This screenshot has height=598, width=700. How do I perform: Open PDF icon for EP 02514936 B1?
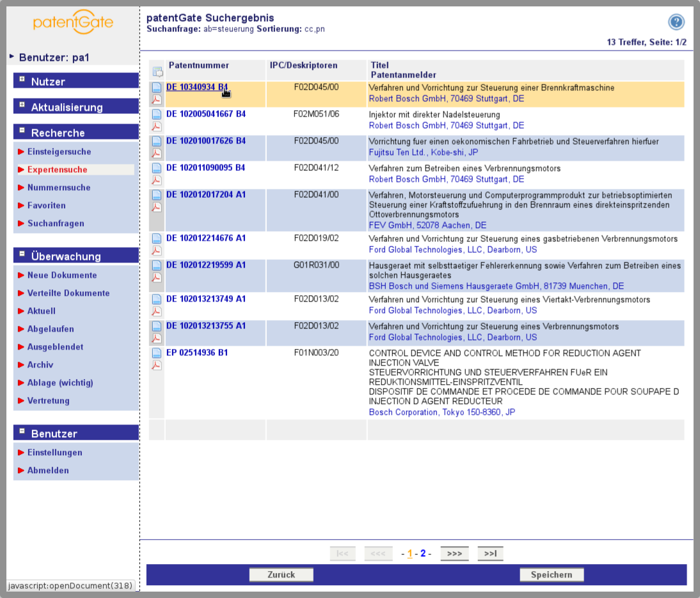pos(157,365)
